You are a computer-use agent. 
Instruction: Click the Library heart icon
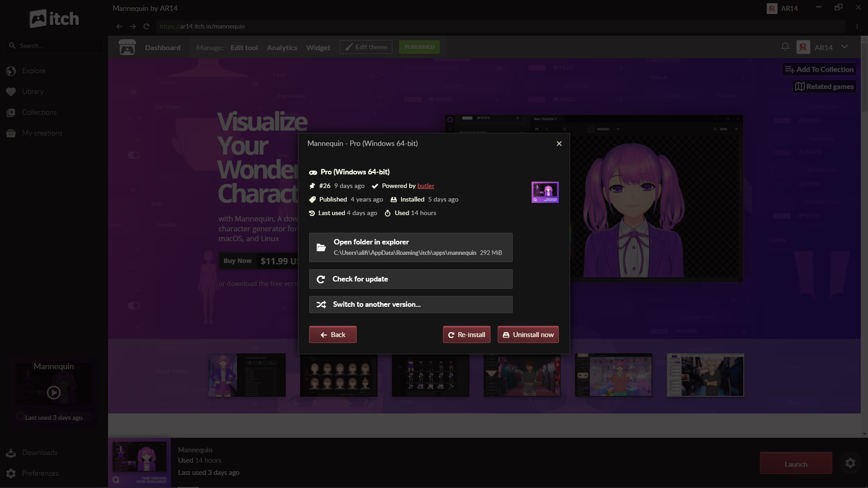tap(11, 92)
